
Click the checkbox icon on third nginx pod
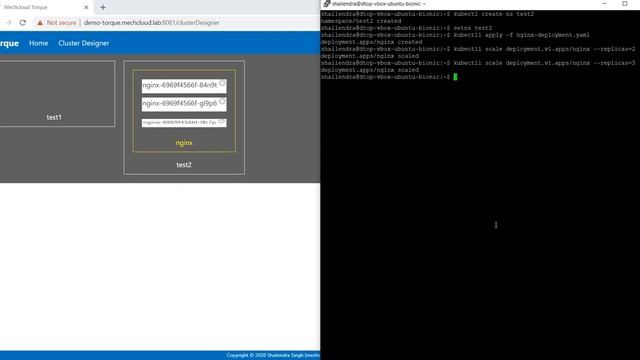[x=222, y=121]
